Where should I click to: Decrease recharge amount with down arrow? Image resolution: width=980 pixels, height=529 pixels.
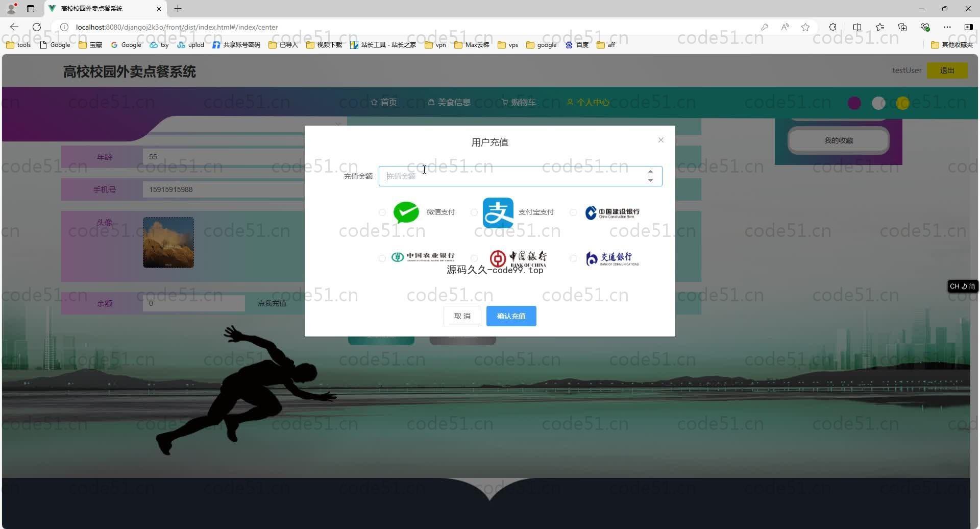[x=650, y=180]
